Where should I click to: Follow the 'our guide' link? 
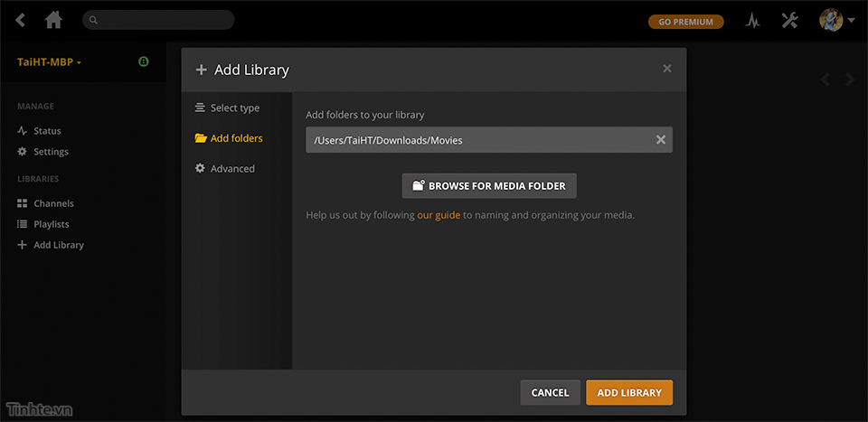pyautogui.click(x=439, y=215)
